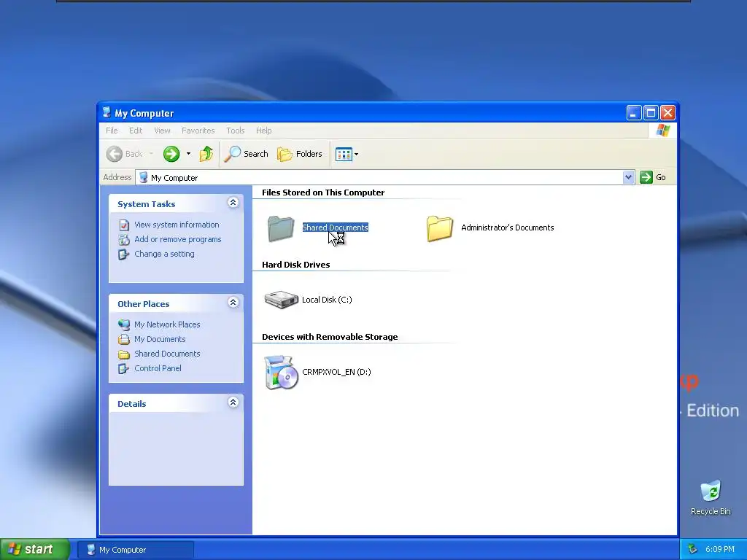
Task: Open the File menu
Action: click(x=112, y=131)
